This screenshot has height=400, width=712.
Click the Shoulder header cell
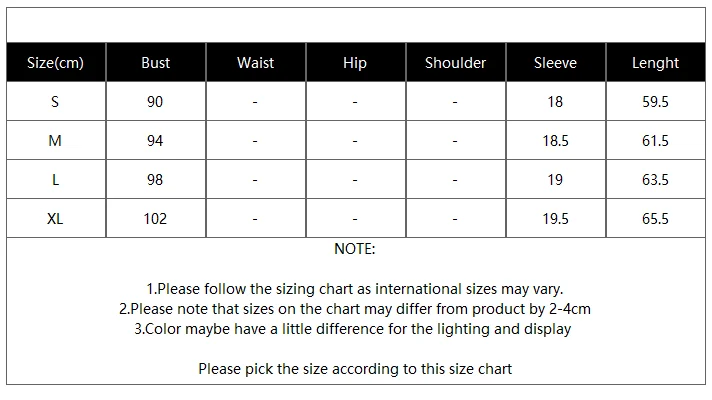(x=455, y=63)
